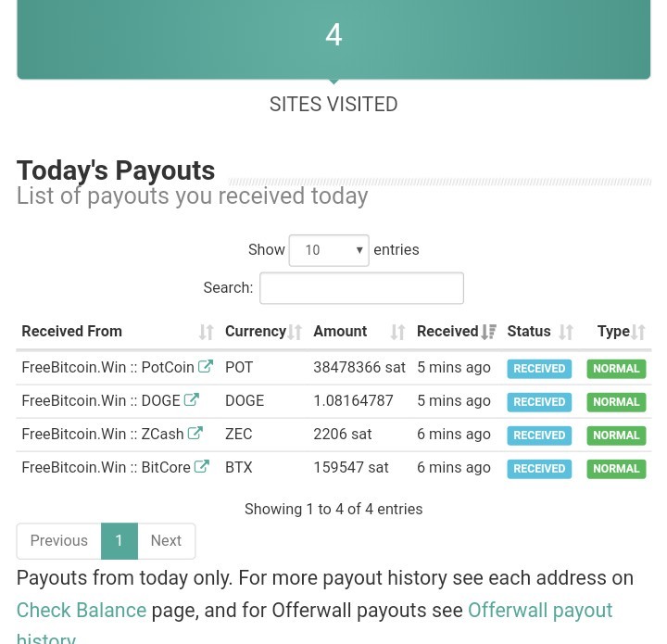Screen dimensions: 667x644
Task: Open the Check Balance link
Action: pyautogui.click(x=82, y=610)
